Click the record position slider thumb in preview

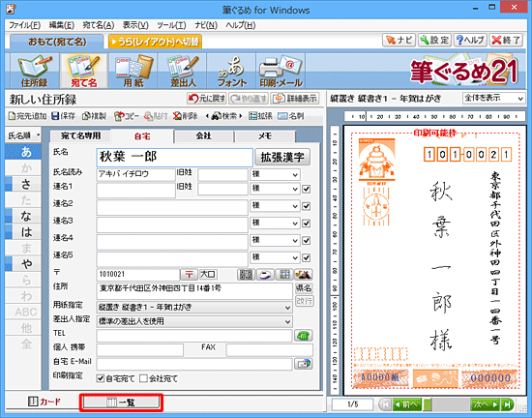tap(429, 404)
